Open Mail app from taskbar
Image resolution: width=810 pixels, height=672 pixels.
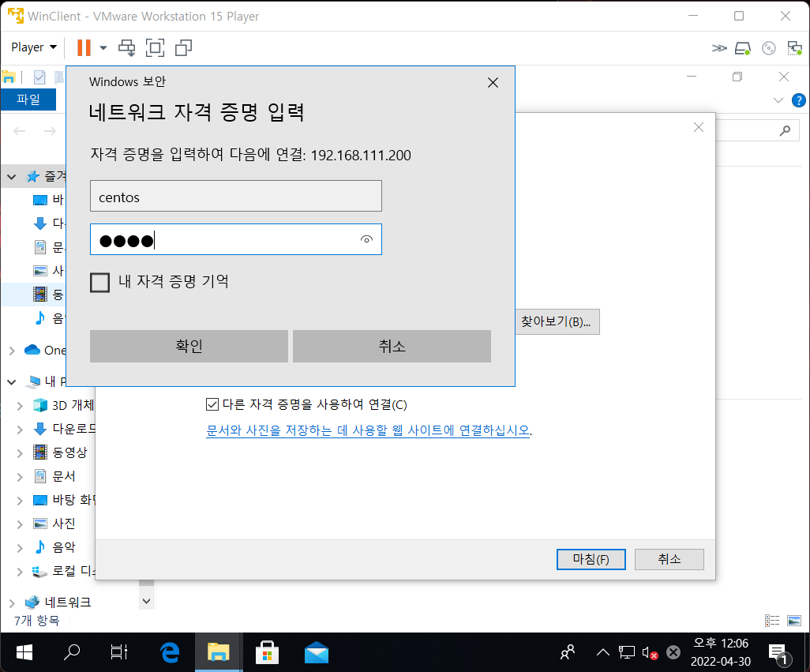[x=316, y=652]
